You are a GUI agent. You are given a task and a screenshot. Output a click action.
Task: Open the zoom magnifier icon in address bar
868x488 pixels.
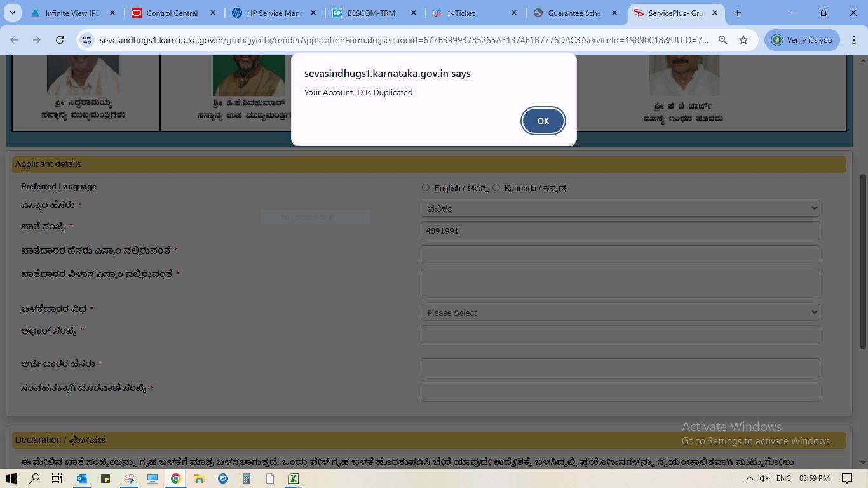coord(723,40)
